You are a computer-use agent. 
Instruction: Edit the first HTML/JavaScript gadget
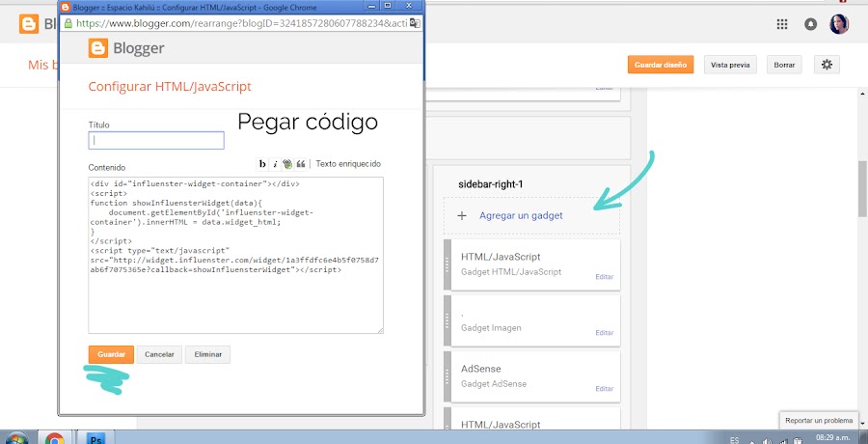(x=604, y=277)
